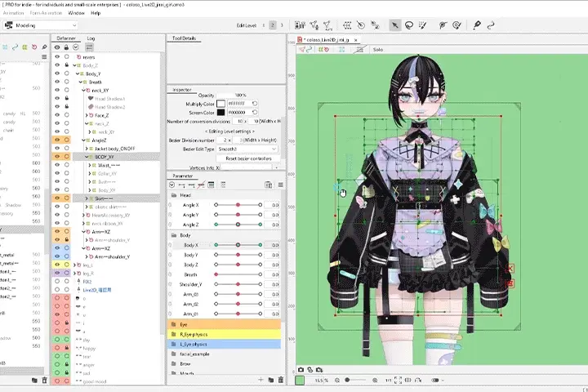The height and width of the screenshot is (392, 588).
Task: Toggle the eye icon for the BODY_XY row
Action: click(x=57, y=157)
